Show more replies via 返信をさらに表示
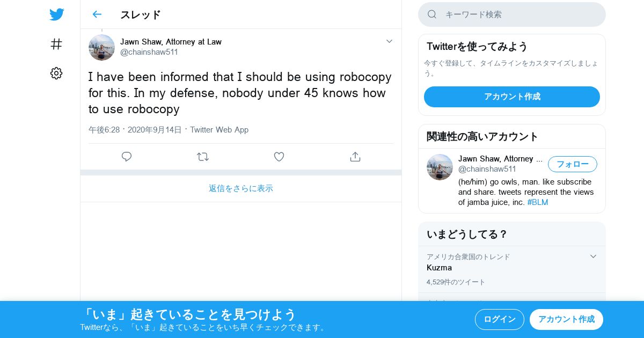This screenshot has height=338, width=644. pos(241,188)
